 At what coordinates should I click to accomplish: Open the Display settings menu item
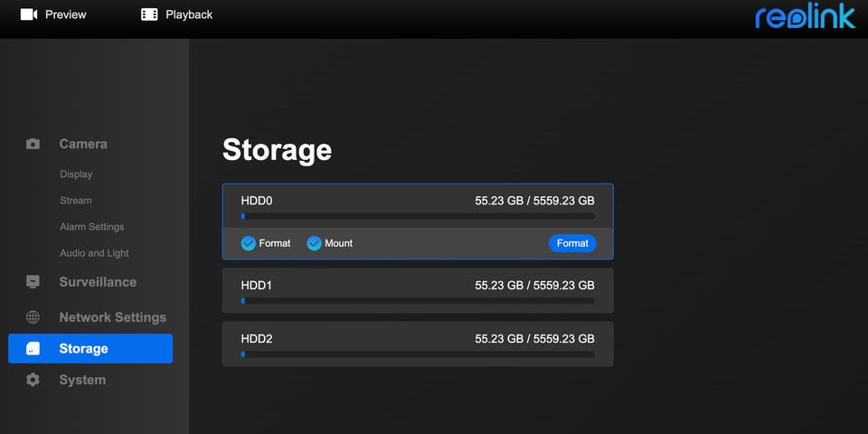pos(76,175)
